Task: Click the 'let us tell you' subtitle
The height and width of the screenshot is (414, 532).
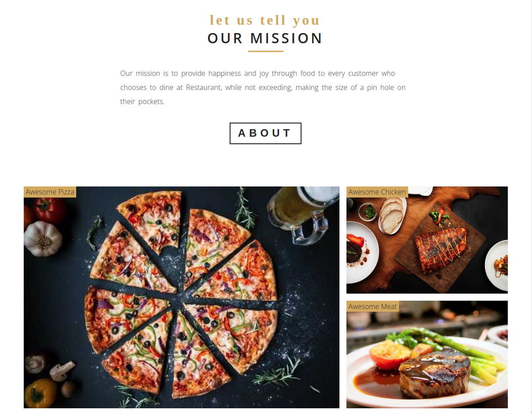Action: click(265, 20)
